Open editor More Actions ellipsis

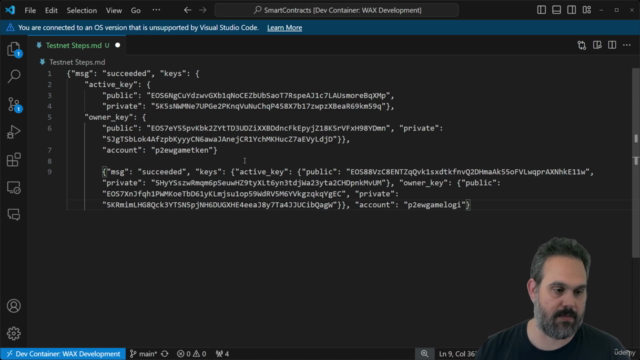coord(627,45)
